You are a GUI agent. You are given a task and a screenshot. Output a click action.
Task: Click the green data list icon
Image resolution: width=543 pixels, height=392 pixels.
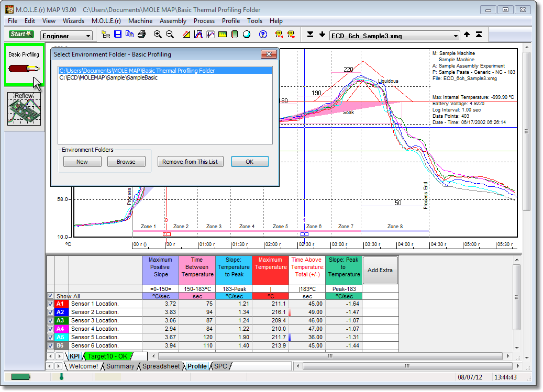point(235,34)
